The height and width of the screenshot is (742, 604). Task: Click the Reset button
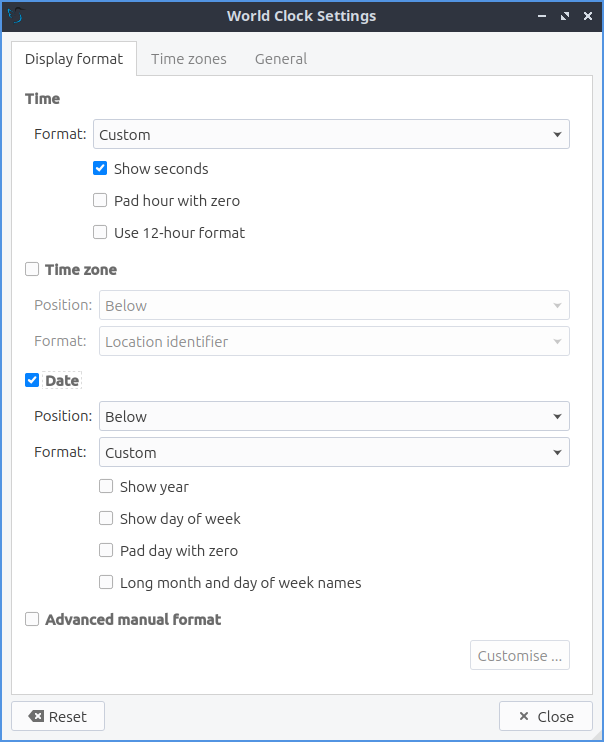click(58, 716)
